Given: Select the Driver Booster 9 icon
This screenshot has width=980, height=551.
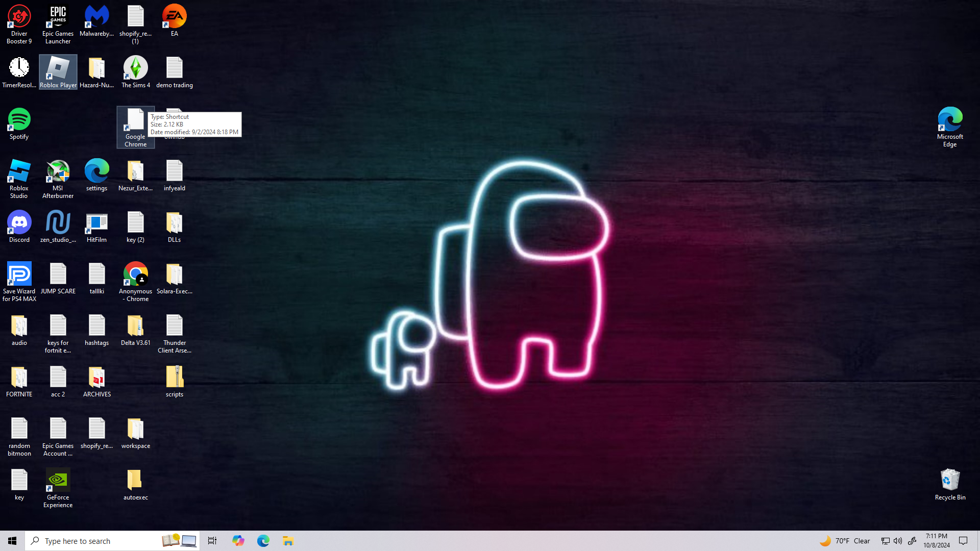Looking at the screenshot, I should click(19, 17).
